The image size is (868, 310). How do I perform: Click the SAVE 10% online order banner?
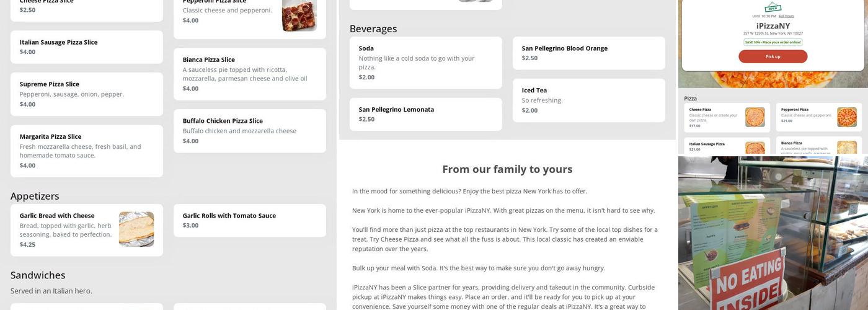coord(773,42)
